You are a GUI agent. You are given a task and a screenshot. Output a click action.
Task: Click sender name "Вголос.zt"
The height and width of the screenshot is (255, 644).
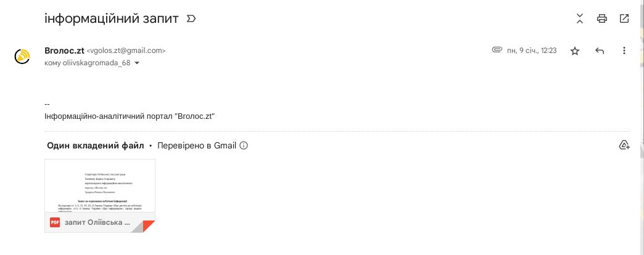pos(64,51)
